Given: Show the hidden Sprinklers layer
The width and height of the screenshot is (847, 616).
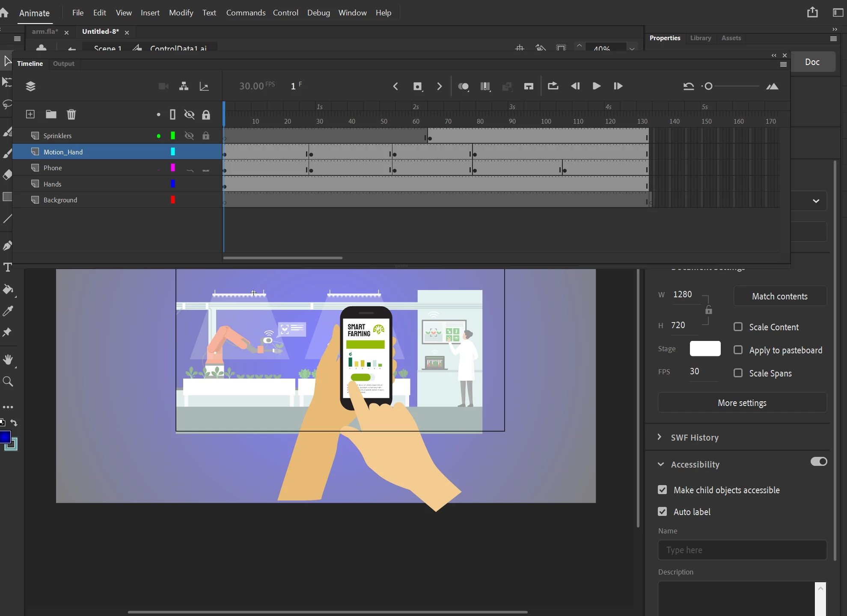Looking at the screenshot, I should coord(189,136).
